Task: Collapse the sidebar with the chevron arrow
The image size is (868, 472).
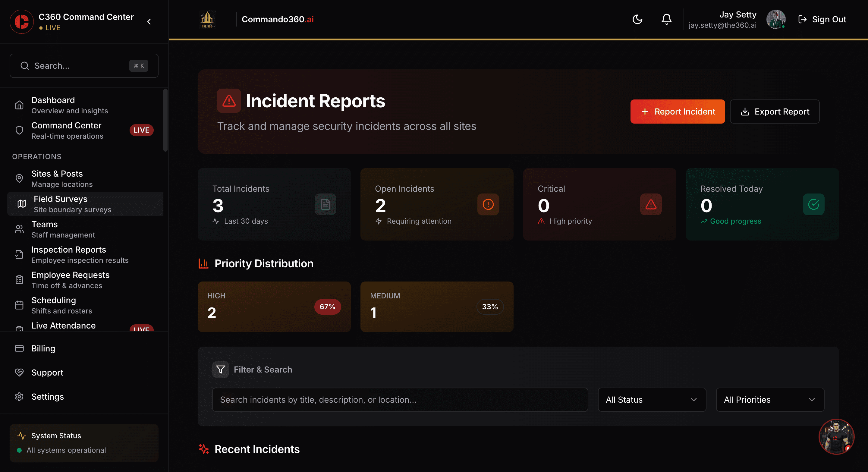Action: [149, 21]
